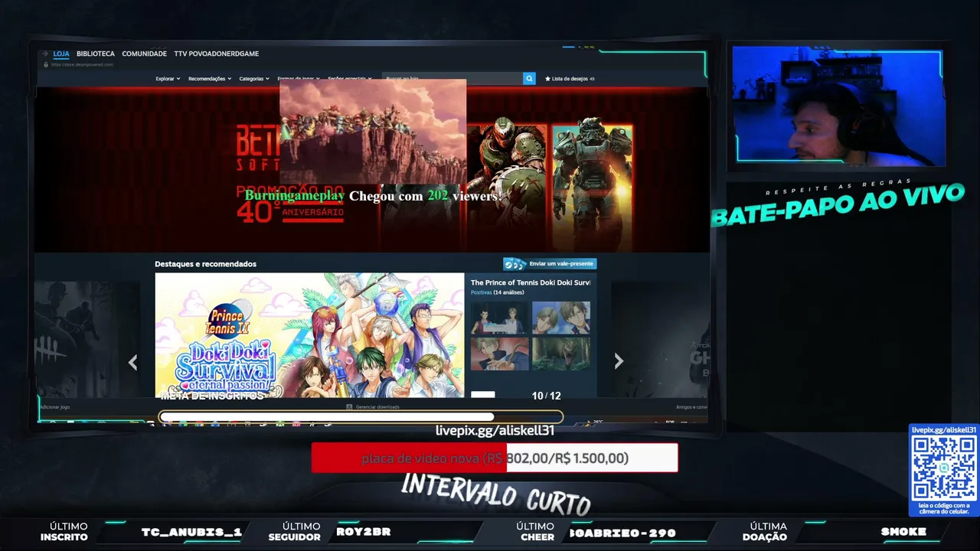Open the first Prince of Tennis screenshot thumbnail
Screen dimensions: 980x551
click(x=500, y=318)
